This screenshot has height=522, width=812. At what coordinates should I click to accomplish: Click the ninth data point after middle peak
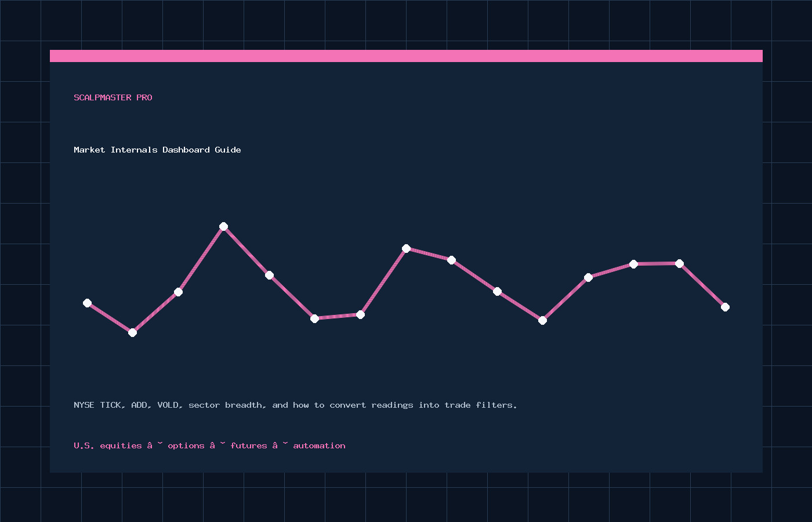pos(451,260)
